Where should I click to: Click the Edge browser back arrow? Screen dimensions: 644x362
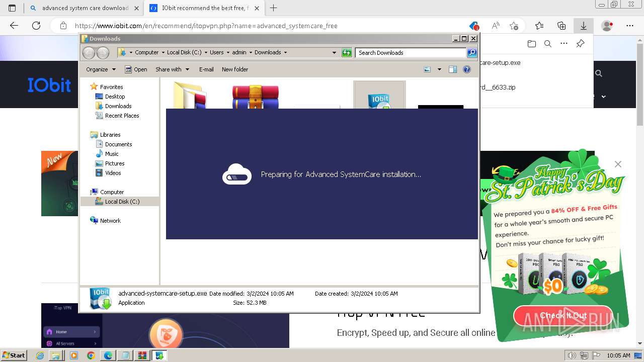click(x=14, y=26)
